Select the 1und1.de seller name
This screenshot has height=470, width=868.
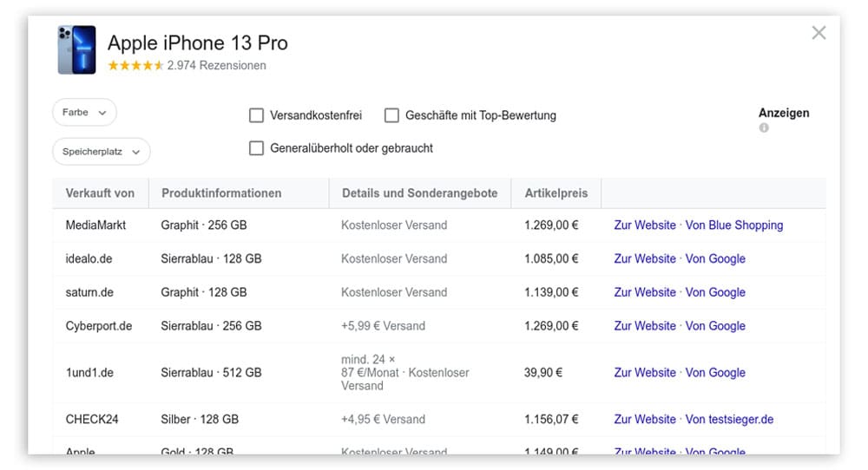click(89, 373)
